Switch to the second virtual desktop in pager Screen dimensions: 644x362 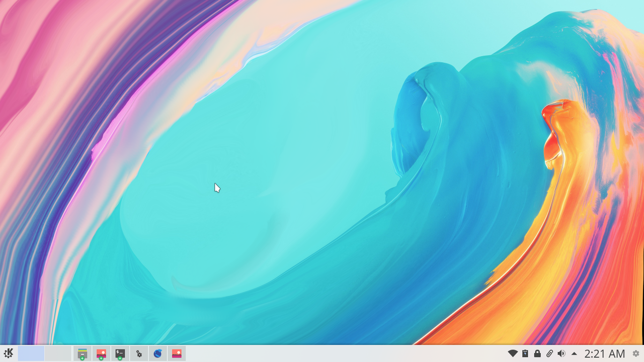[x=58, y=353]
